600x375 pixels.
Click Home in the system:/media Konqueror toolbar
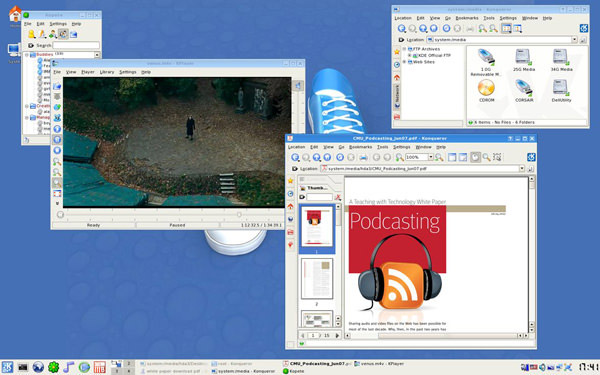pos(434,28)
